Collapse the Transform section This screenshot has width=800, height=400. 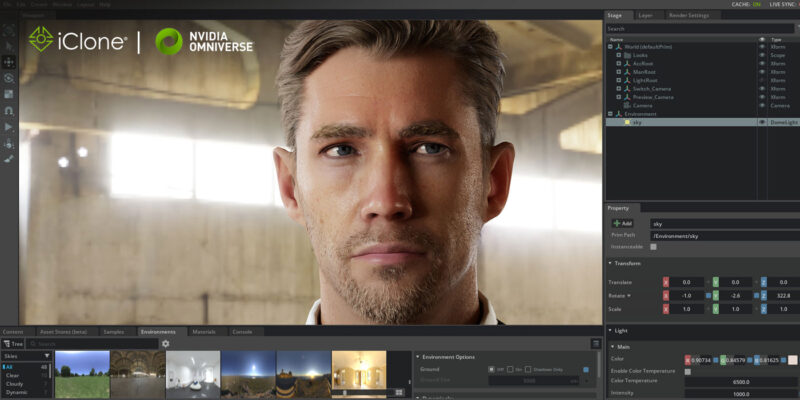click(611, 263)
